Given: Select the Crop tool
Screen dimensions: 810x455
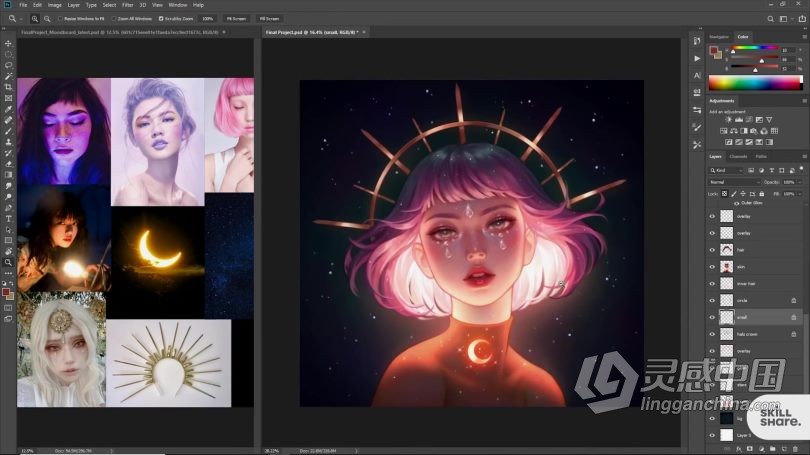Looking at the screenshot, I should tap(8, 87).
